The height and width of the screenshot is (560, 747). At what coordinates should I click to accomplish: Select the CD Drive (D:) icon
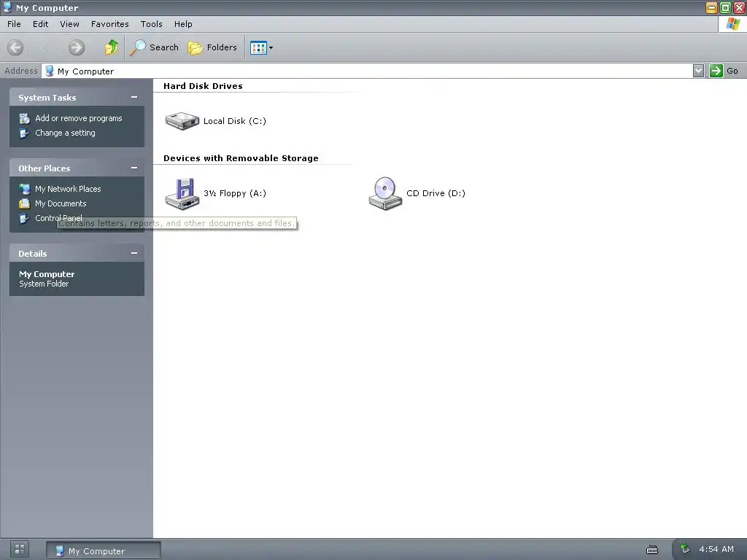click(385, 193)
